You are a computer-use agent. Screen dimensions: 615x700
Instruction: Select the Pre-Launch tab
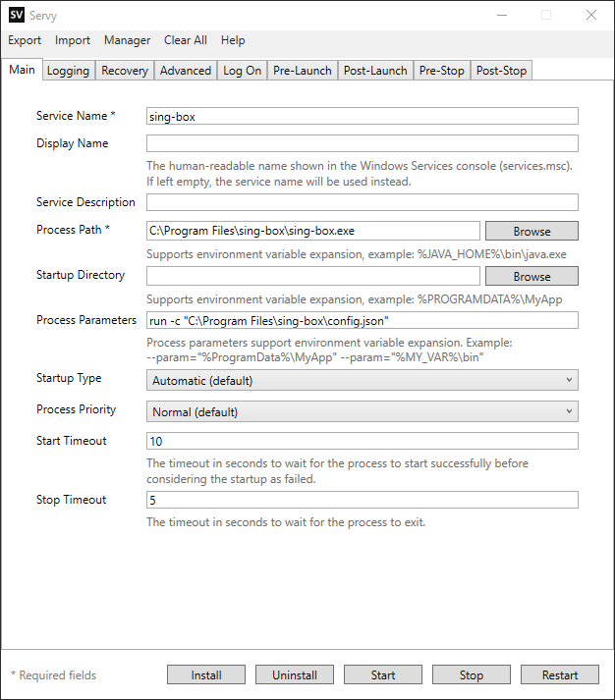303,71
